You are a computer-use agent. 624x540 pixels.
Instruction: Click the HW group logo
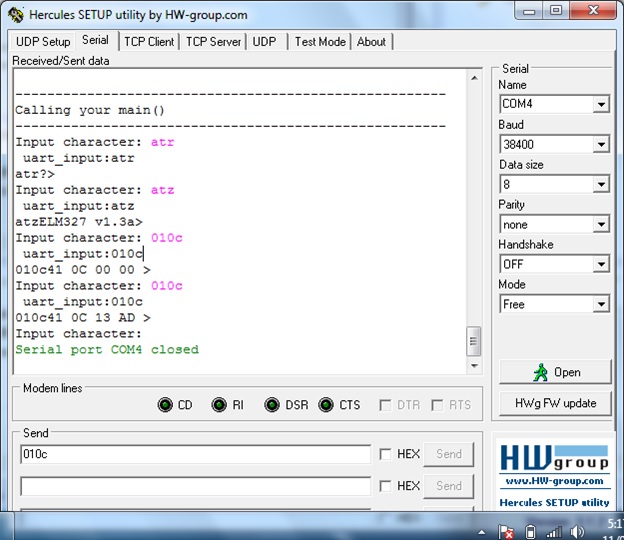pos(554,458)
